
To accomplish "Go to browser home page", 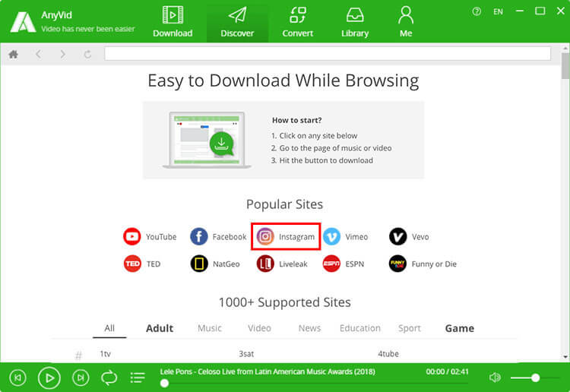I will point(14,55).
